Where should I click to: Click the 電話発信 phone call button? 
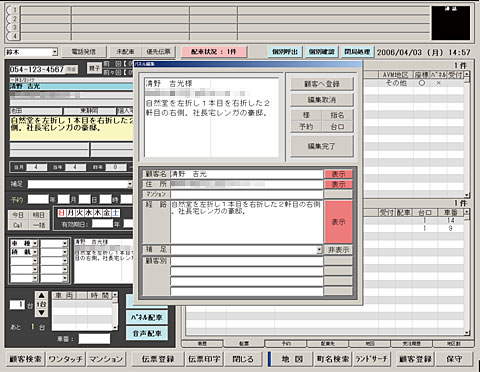[x=84, y=52]
